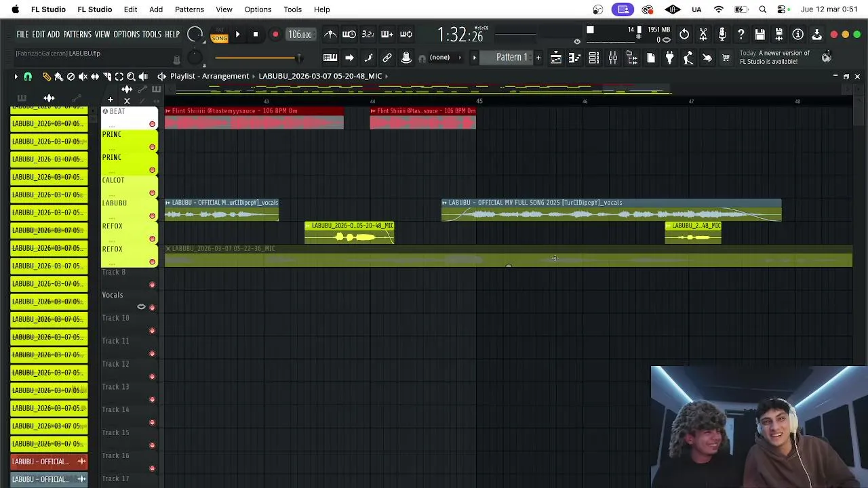Select LABUBU - OFFICIAL red picker item
Image resolution: width=868 pixels, height=488 pixels.
click(49, 462)
